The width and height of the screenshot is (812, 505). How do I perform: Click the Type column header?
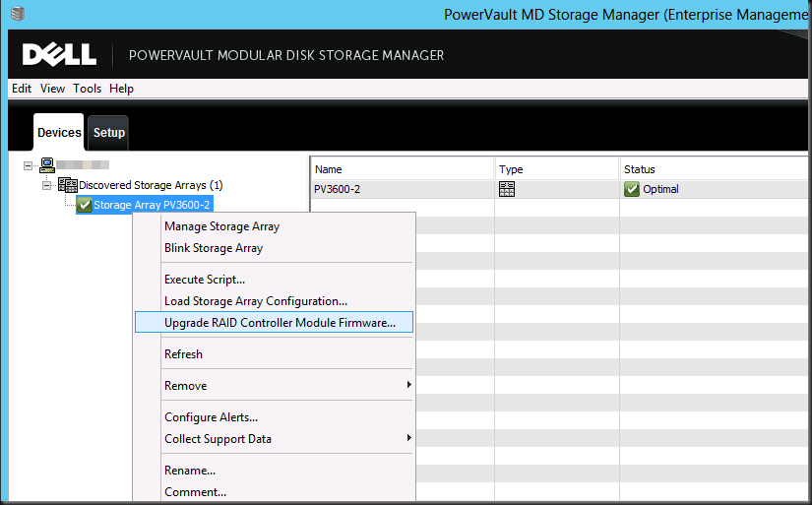(x=557, y=169)
